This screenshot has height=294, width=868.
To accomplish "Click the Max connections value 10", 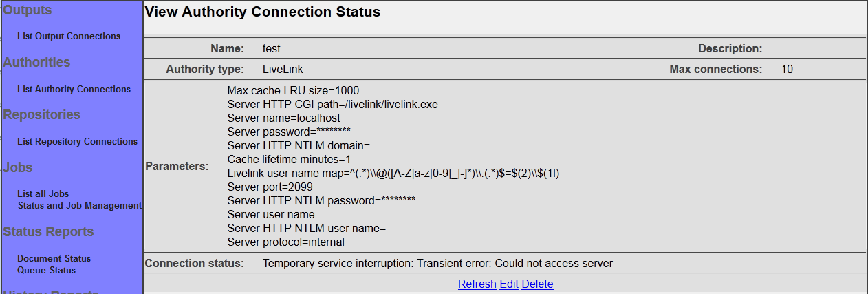I will coord(787,70).
